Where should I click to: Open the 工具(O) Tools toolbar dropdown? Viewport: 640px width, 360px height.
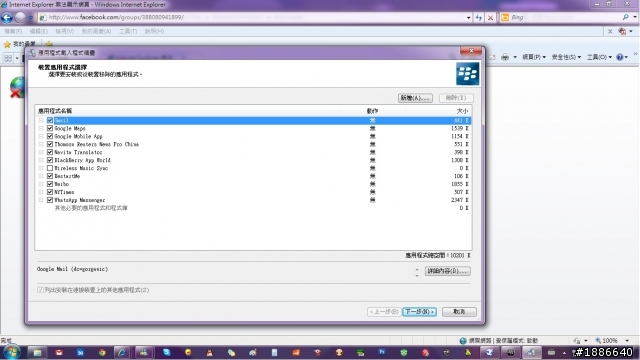[599, 57]
